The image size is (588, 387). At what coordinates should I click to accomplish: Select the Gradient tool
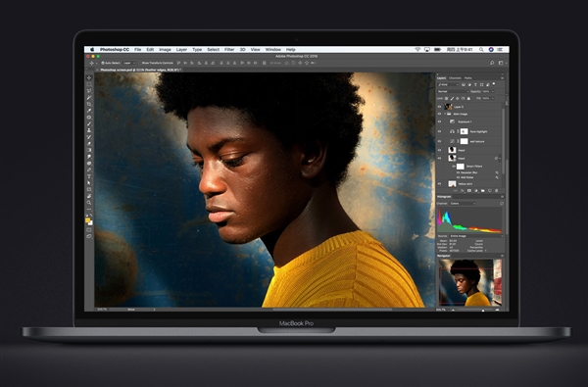89,150
